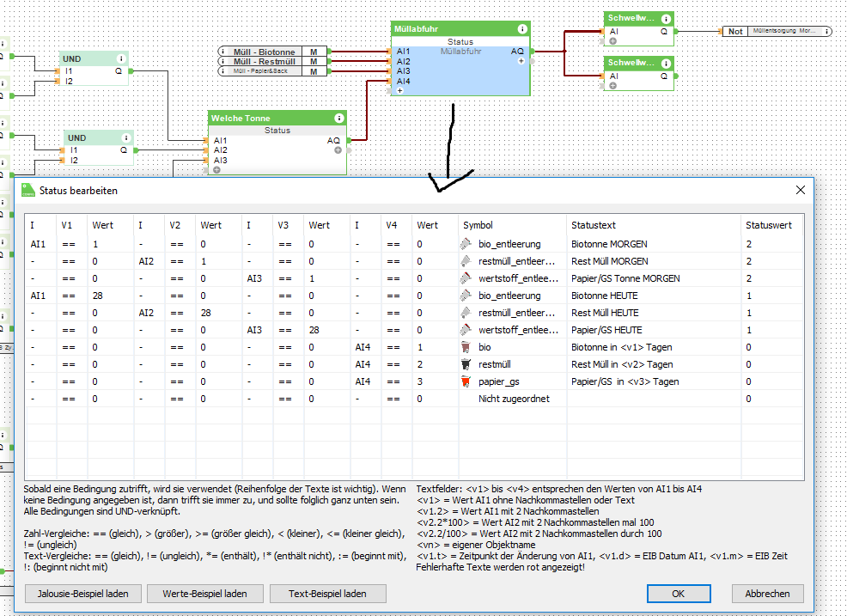Edit Biotonne HEUTE status text

click(x=605, y=296)
